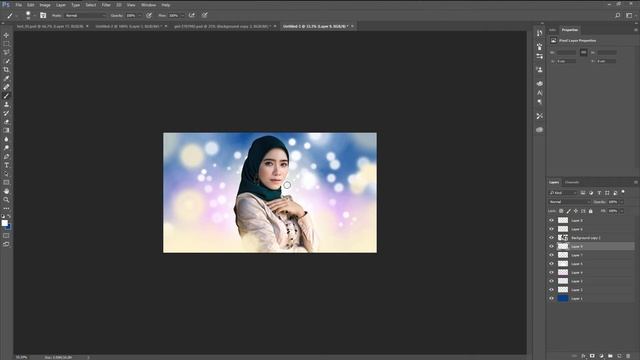Open the layer blend mode dropdown
The image size is (640, 360).
(569, 202)
